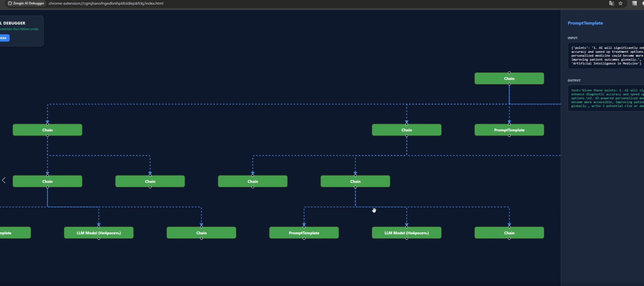Click the browser translate page icon

[x=611, y=3]
